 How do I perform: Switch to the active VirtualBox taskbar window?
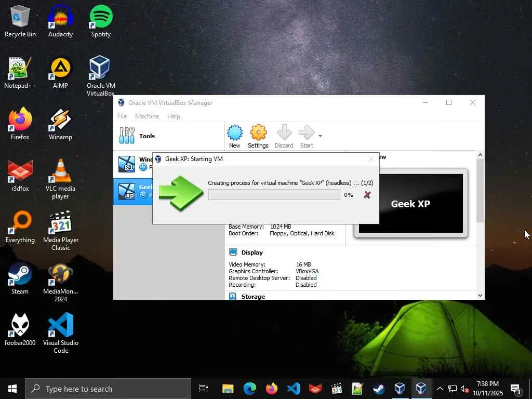pyautogui.click(x=421, y=389)
